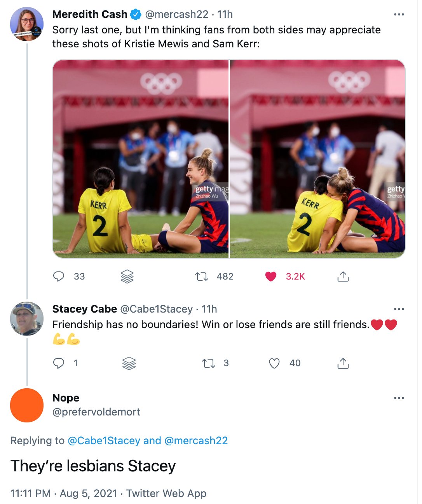
Task: Retweet Stacey Cabe's reply
Action: point(209,363)
